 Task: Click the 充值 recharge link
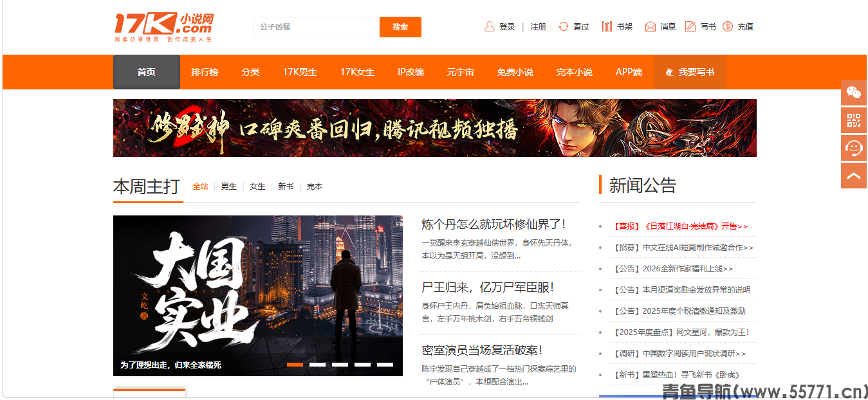point(745,27)
